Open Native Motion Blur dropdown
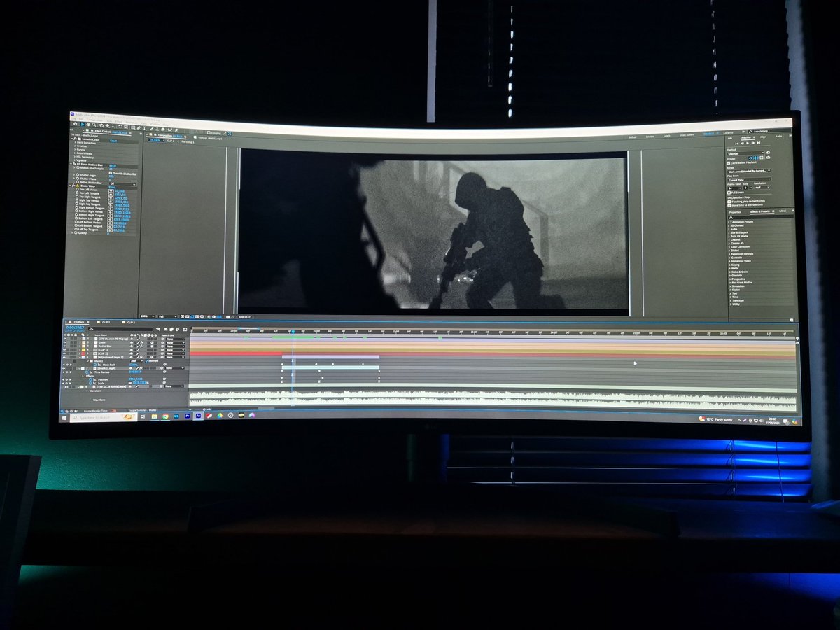840x630 pixels. pyautogui.click(x=122, y=184)
